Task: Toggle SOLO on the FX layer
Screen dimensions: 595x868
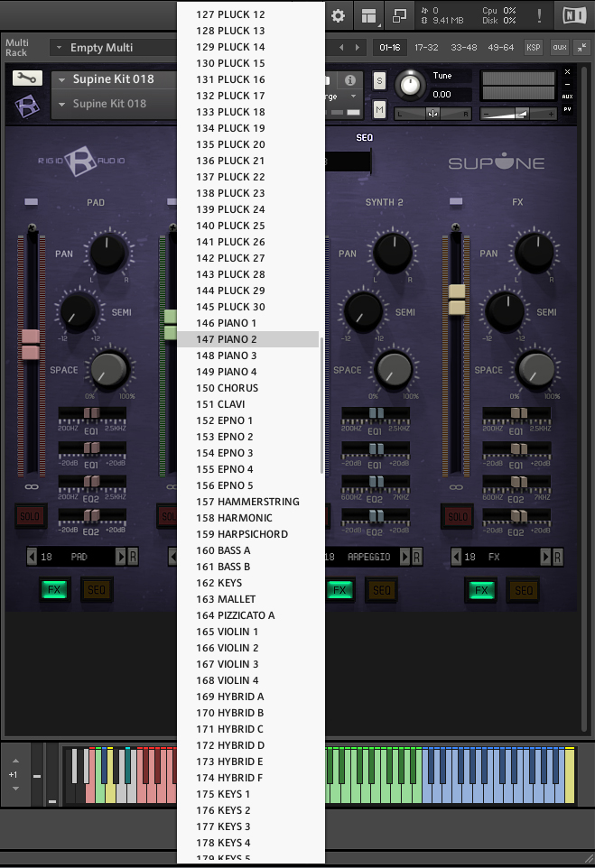Action: pos(458,516)
